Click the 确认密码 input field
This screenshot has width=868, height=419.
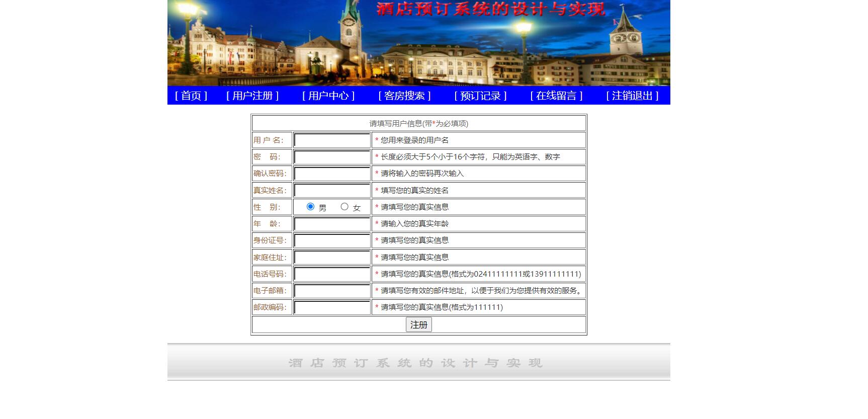(332, 174)
